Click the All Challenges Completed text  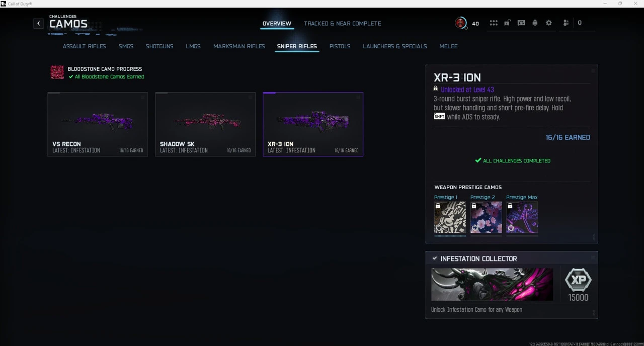[517, 161]
